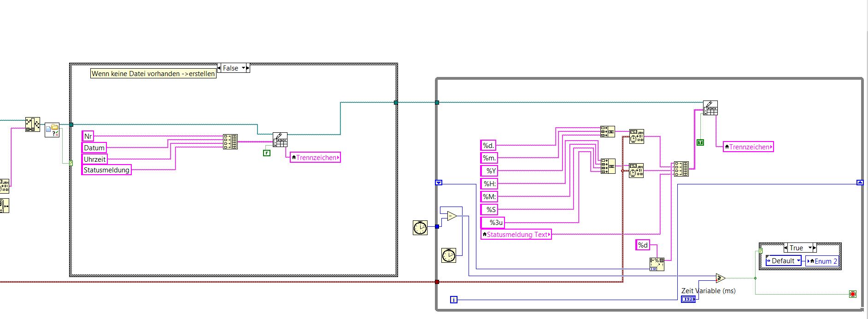Go to next case of True structure
Viewport: 868px width, 319px height.
815,248
